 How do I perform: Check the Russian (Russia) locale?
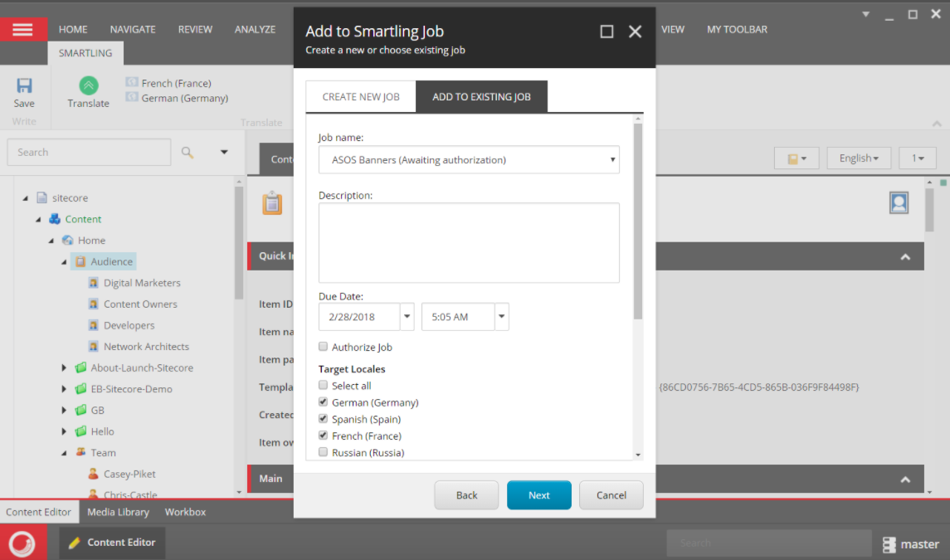point(323,451)
